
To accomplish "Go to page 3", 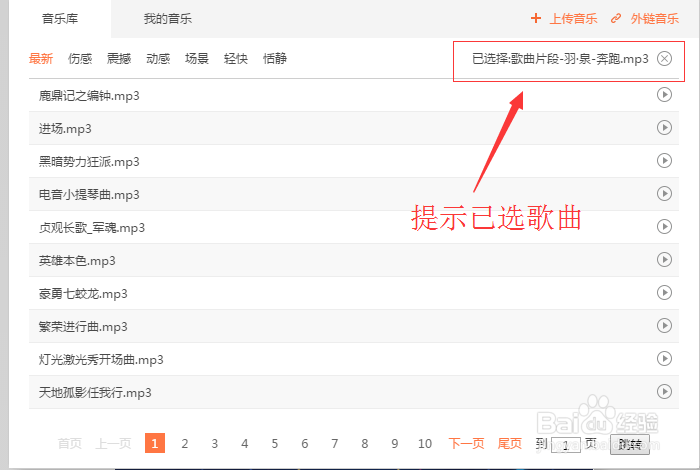I will tap(214, 443).
